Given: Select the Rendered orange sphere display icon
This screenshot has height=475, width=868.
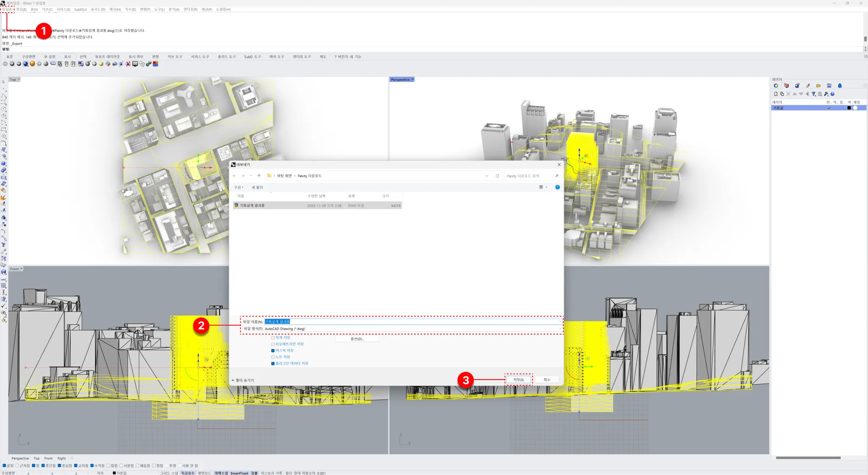Looking at the screenshot, I should pos(32,64).
